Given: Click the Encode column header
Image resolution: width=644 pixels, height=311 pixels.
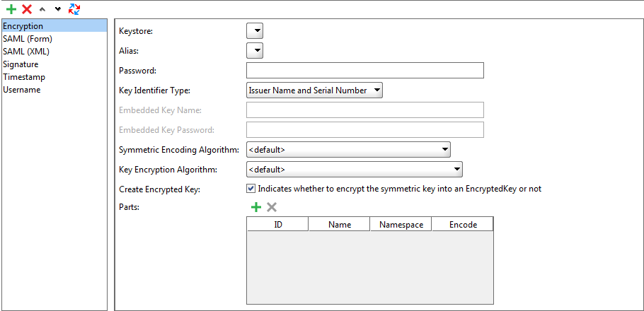Looking at the screenshot, I should 463,225.
